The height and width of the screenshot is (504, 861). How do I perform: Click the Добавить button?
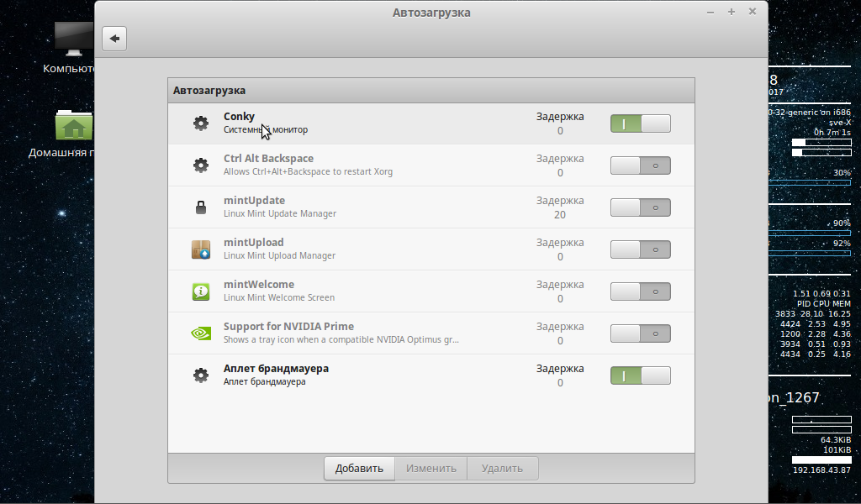[359, 469]
